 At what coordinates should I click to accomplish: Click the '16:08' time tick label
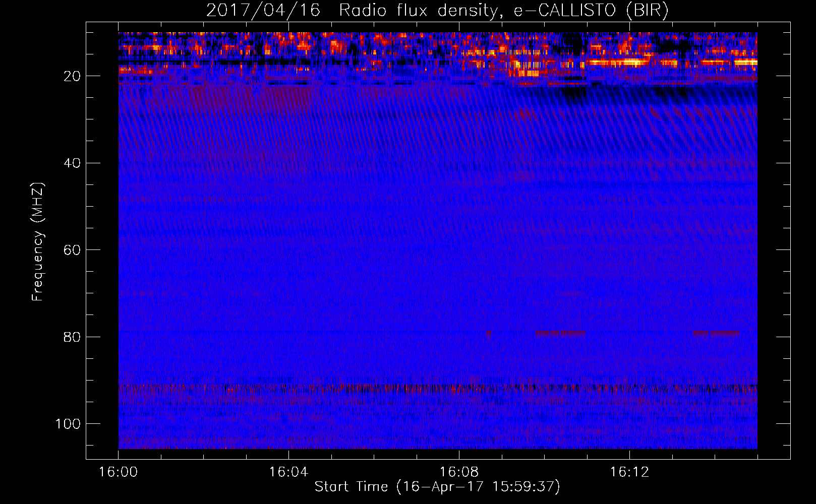point(459,472)
